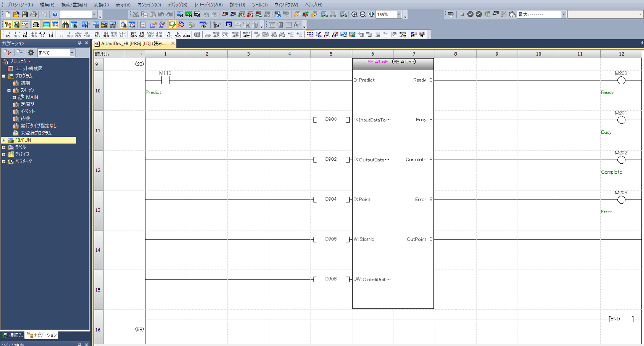644x346 pixels.
Task: Click the Print icon
Action: pyautogui.click(x=33, y=14)
